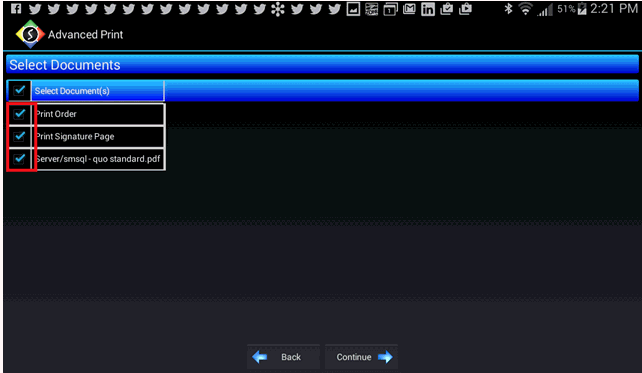Tap the Advanced Print app logo
642x373 pixels.
30,34
